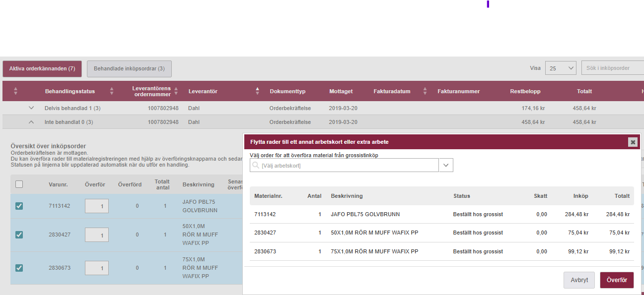Screen dimensions: 644x295
Task: Click the Avbryt button
Action: (x=579, y=280)
